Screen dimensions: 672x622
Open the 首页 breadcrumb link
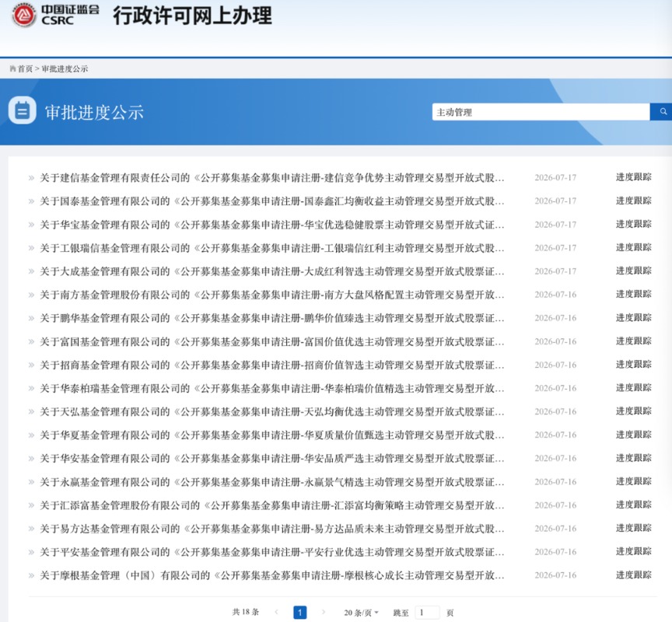pos(26,68)
